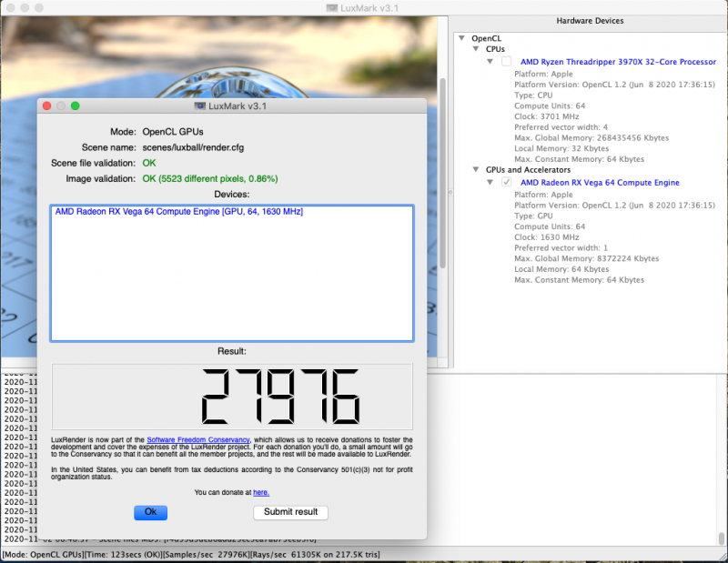
Task: Collapse the Threadripper 3970X details triangle
Action: (x=490, y=61)
